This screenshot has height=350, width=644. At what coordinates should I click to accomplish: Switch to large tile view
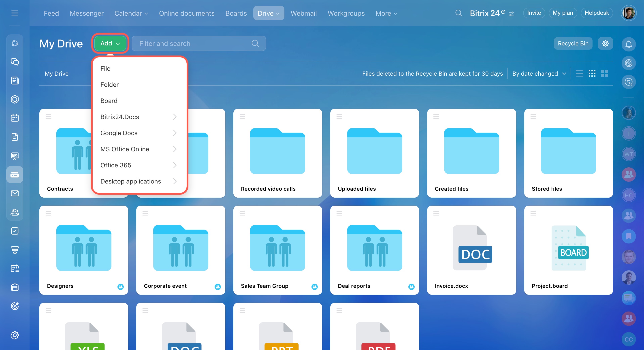[x=604, y=73]
